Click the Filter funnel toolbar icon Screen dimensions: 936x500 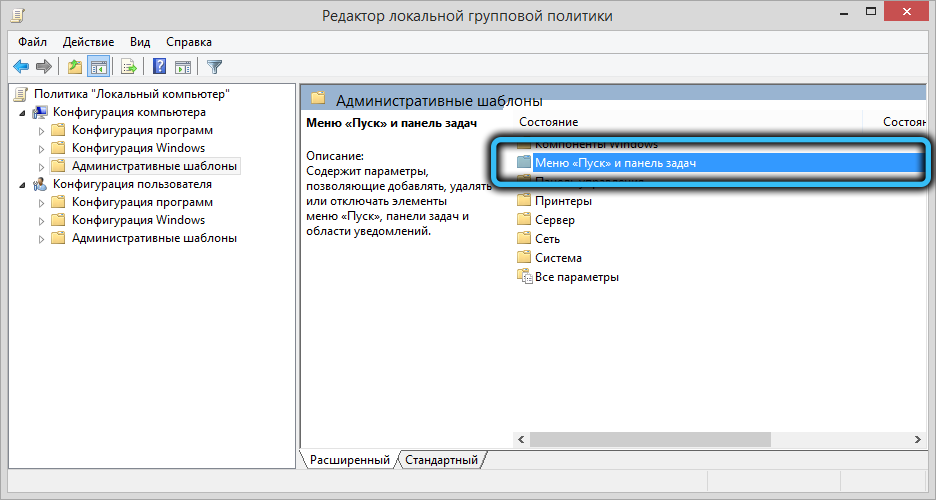pos(214,67)
